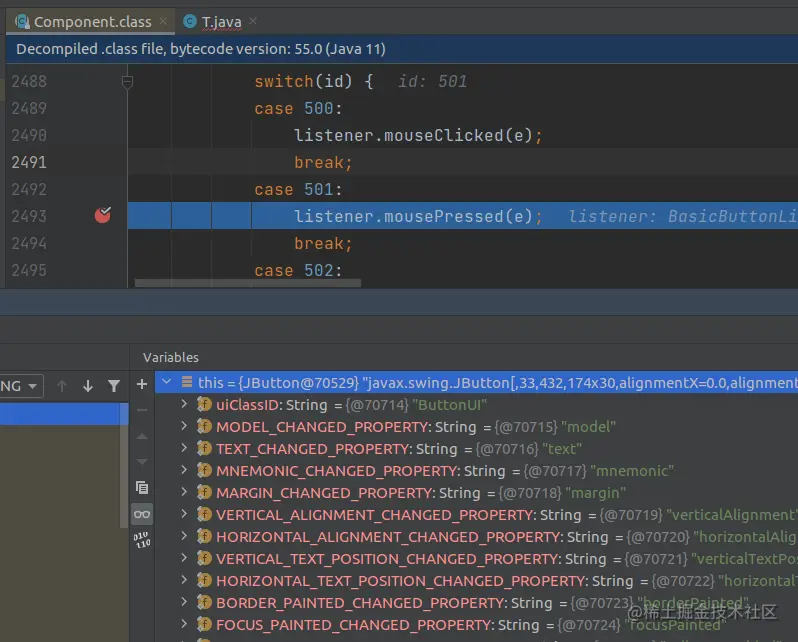Toggle show watches with the glasses icon
This screenshot has width=798, height=642.
tap(142, 514)
